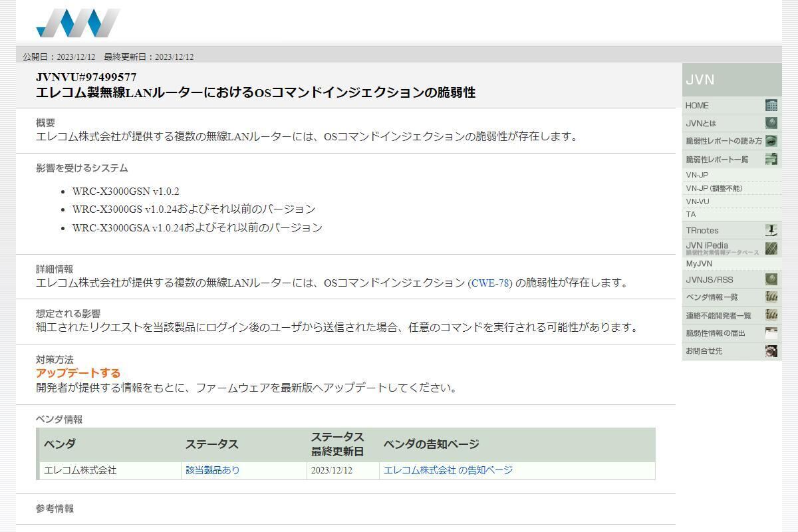This screenshot has height=532, width=798.
Task: Click the 想定される影響 heading
Action: pos(68,314)
